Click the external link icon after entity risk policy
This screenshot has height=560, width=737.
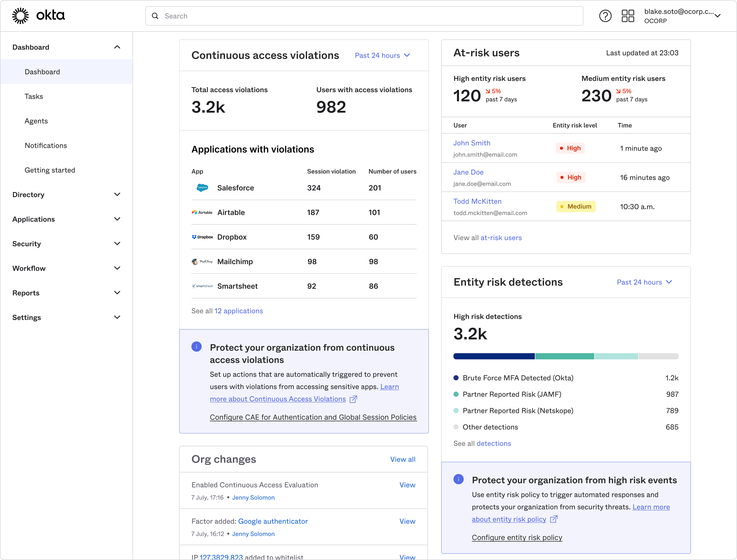(x=553, y=519)
